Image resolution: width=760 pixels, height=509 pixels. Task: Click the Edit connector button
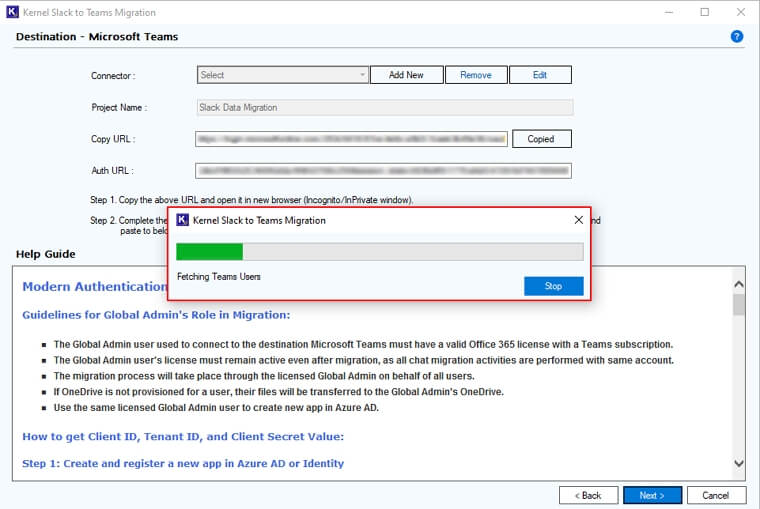[x=540, y=75]
